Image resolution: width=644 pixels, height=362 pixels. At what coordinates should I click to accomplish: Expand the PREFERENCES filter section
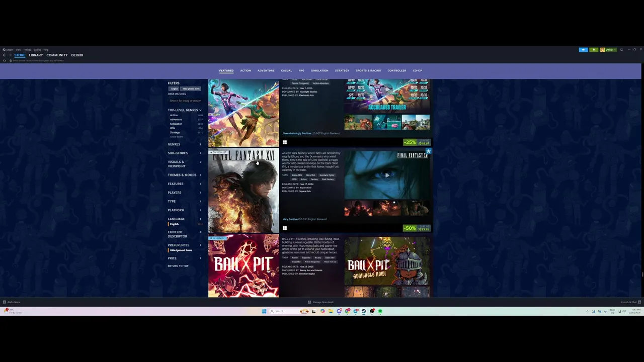(185, 245)
